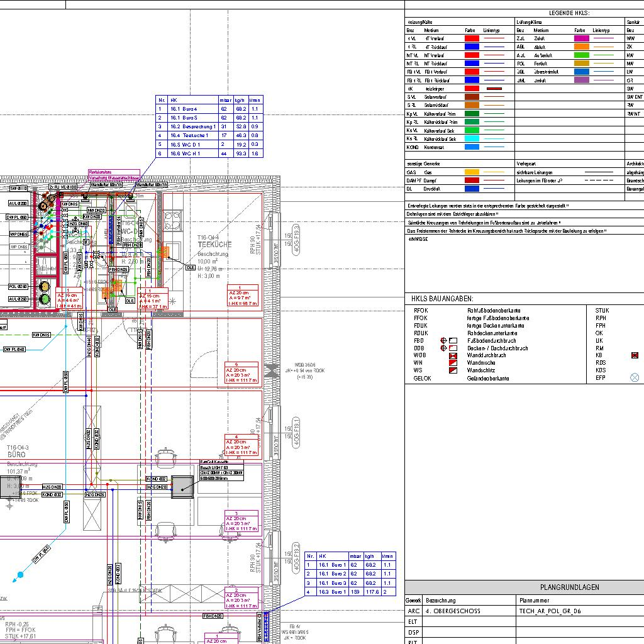Click the orange Abluft color swatch
The height and width of the screenshot is (644, 644).
[x=581, y=47]
